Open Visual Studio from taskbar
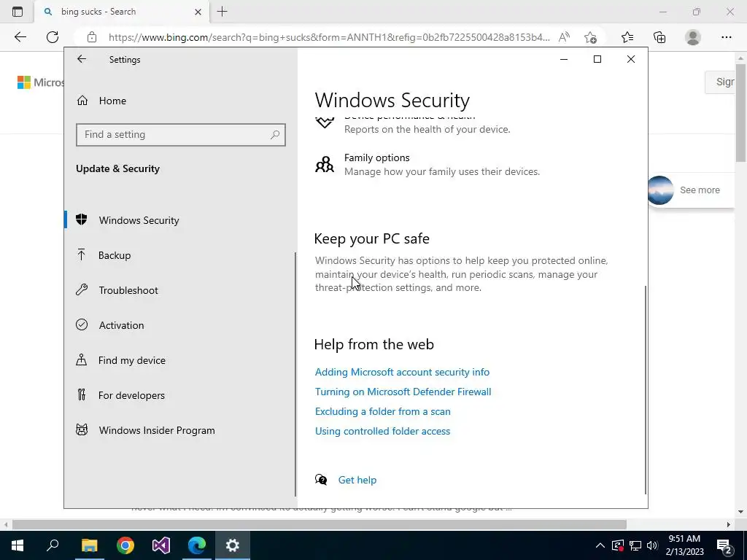The width and height of the screenshot is (747, 560). (x=161, y=545)
